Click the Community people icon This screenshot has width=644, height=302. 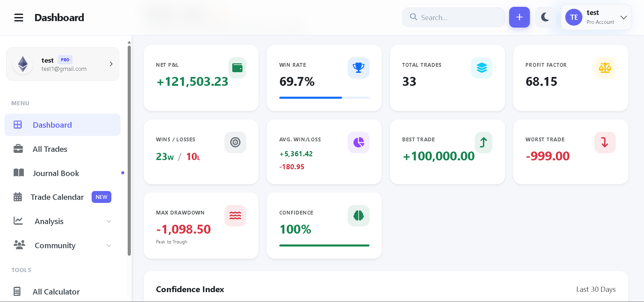click(x=19, y=245)
